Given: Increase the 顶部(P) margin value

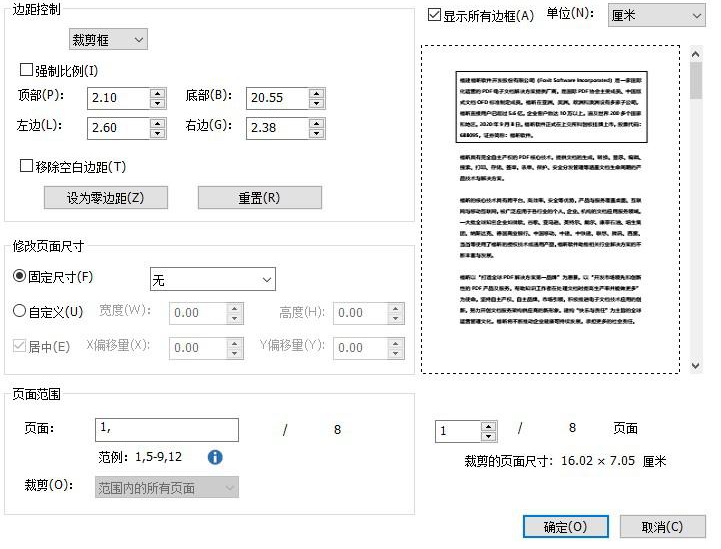Looking at the screenshot, I should pyautogui.click(x=158, y=93).
